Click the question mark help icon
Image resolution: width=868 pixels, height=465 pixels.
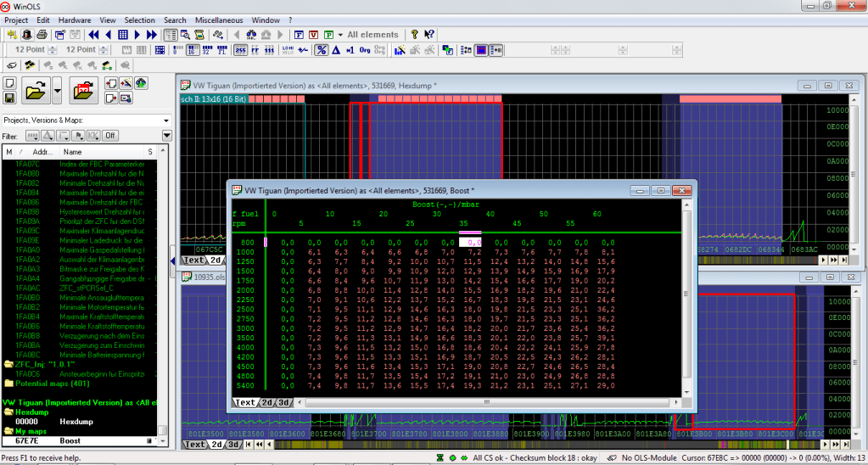pyautogui.click(x=414, y=35)
